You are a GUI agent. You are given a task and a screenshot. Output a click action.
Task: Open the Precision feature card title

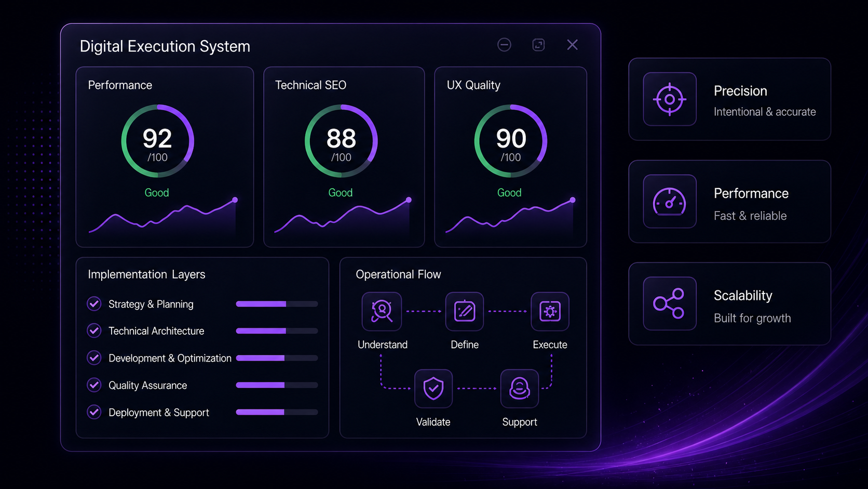coord(740,91)
